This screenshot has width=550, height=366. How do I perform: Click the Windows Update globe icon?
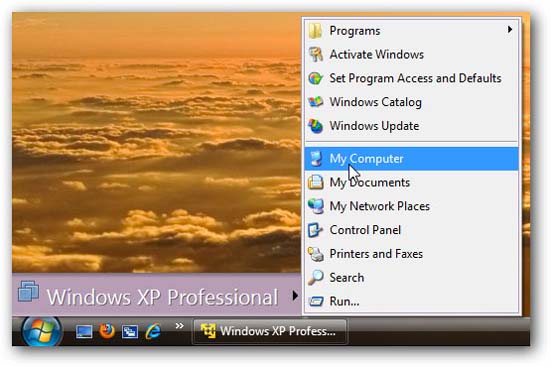(315, 126)
